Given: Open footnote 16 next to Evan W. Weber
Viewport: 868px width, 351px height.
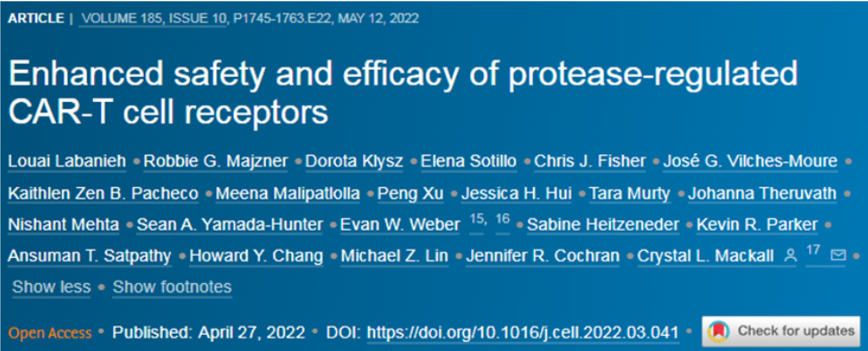Looking at the screenshot, I should pos(503,219).
